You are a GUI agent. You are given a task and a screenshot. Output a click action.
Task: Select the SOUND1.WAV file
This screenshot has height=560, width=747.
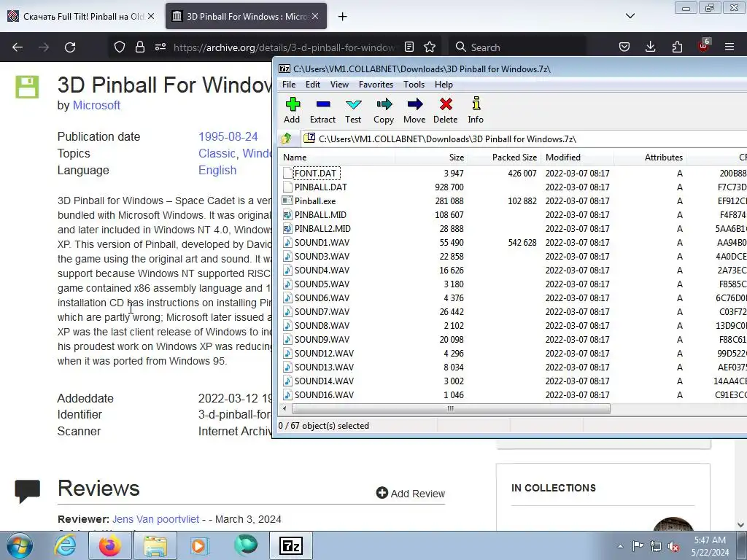[x=322, y=242]
